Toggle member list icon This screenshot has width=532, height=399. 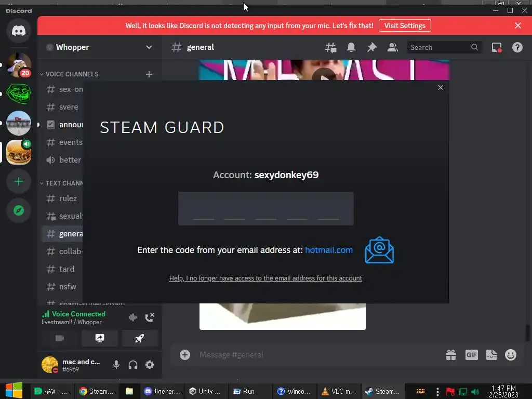393,47
